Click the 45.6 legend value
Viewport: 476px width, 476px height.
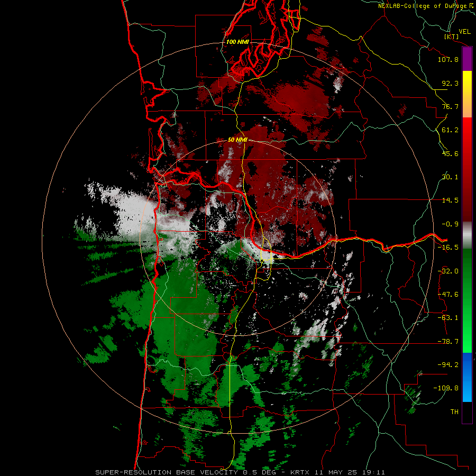[x=450, y=153]
